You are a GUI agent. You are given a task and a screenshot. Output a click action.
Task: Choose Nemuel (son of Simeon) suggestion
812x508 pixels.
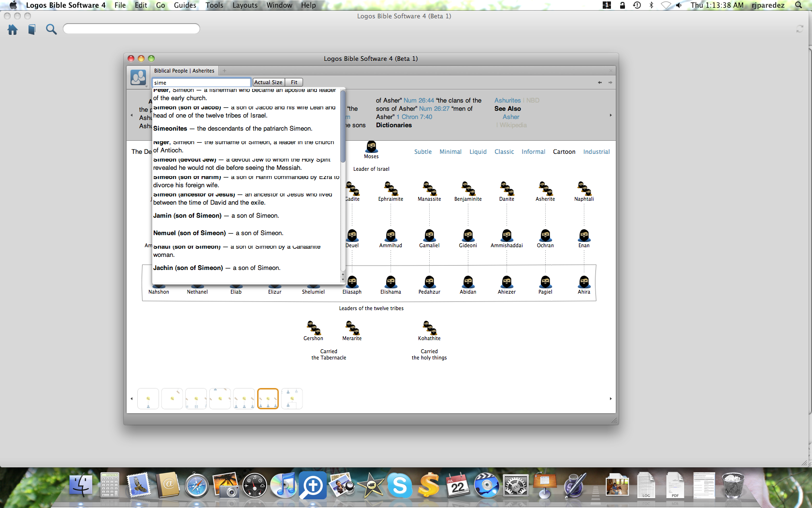click(246, 233)
